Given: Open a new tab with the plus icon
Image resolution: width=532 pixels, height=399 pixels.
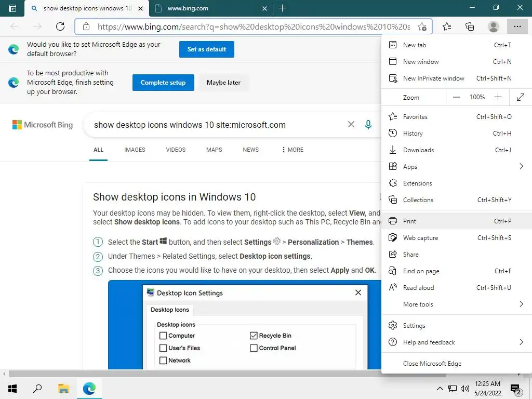Looking at the screenshot, I should click(x=282, y=8).
